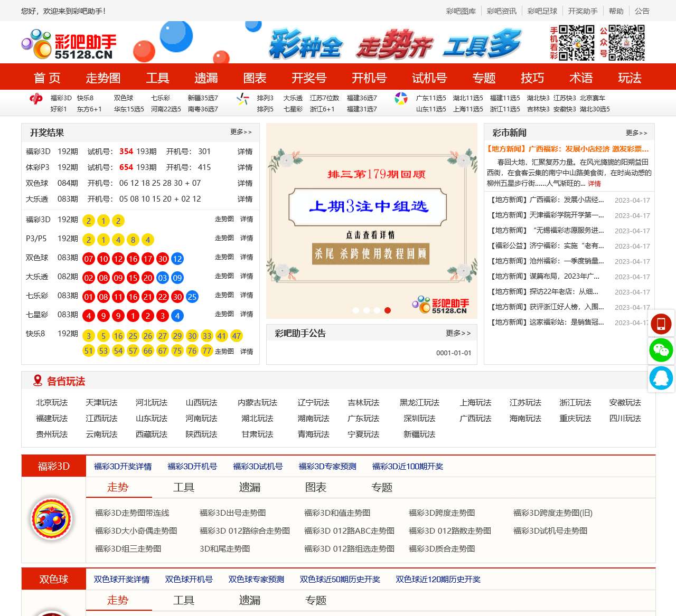The image size is (676, 616).
Task: Click the red location pin beside 各省玩法
Action: (x=37, y=380)
